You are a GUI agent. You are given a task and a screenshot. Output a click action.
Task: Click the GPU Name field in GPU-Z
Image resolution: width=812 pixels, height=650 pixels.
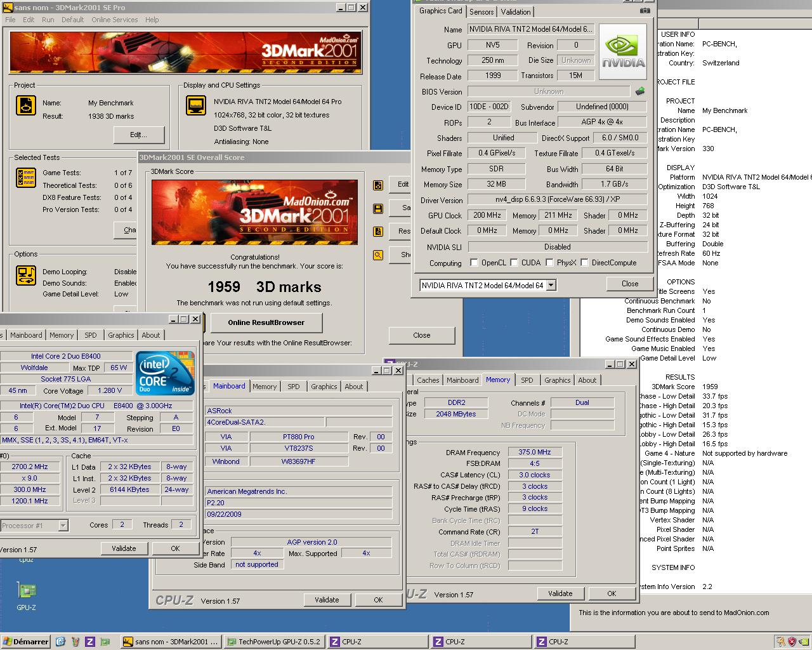click(531, 29)
